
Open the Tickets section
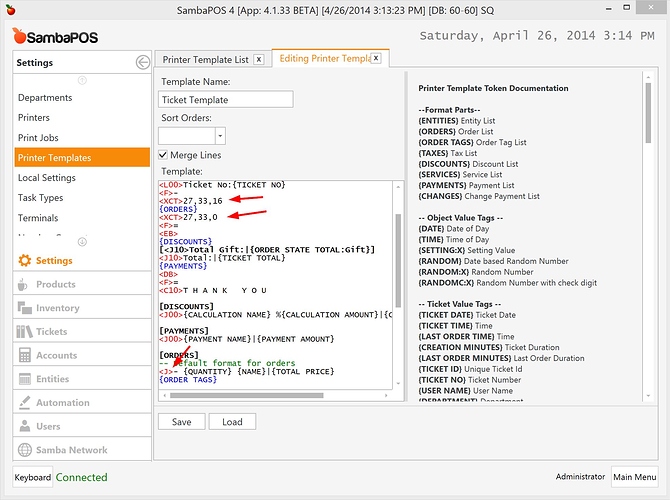coord(82,332)
